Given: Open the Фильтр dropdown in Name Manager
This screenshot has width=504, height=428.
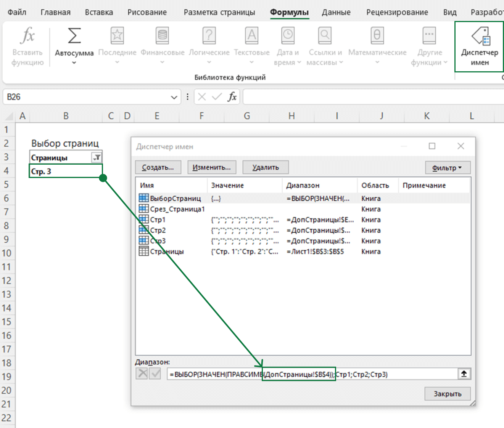Looking at the screenshot, I should tap(448, 168).
